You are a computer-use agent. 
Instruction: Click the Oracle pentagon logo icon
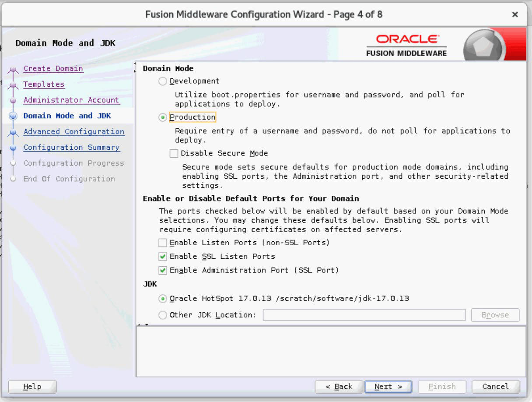point(484,45)
